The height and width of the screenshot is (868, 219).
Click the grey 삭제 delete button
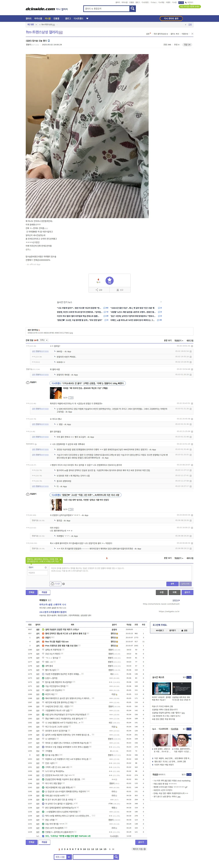[174, 592]
